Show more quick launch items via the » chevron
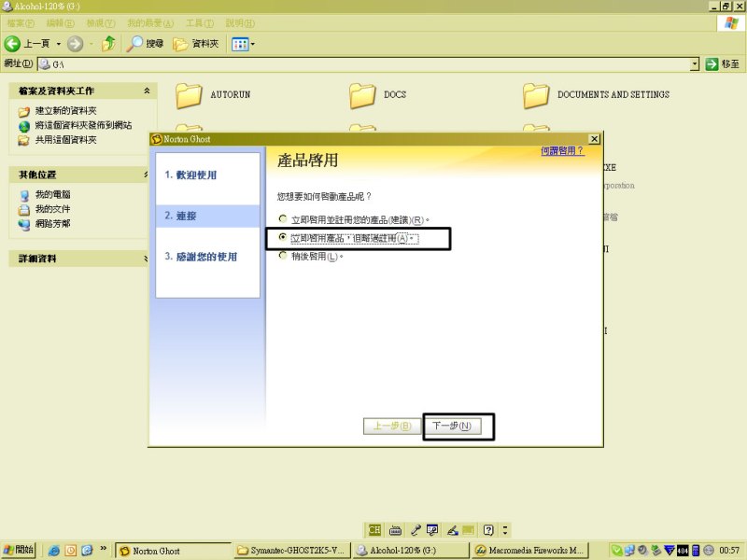The image size is (747, 560). point(104,549)
